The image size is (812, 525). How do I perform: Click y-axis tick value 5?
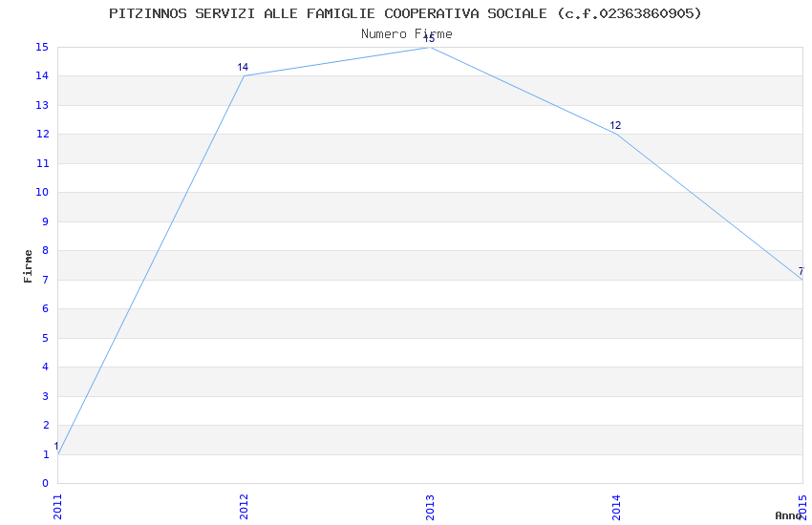46,338
